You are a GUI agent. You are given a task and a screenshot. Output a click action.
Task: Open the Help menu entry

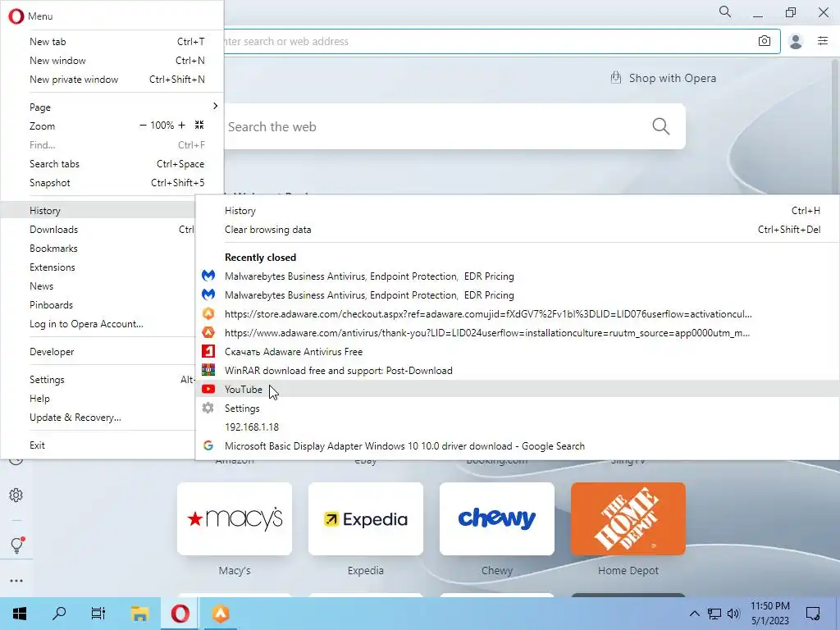point(98,399)
